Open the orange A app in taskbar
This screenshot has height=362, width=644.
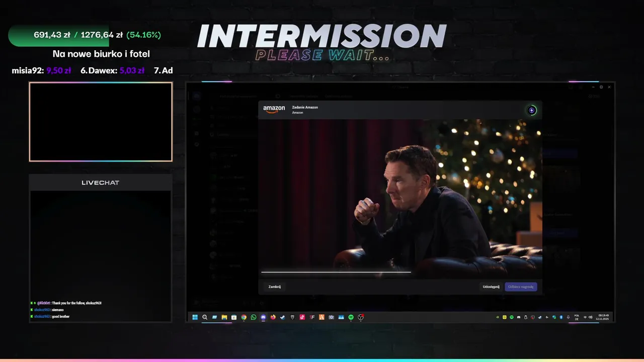[x=321, y=317]
